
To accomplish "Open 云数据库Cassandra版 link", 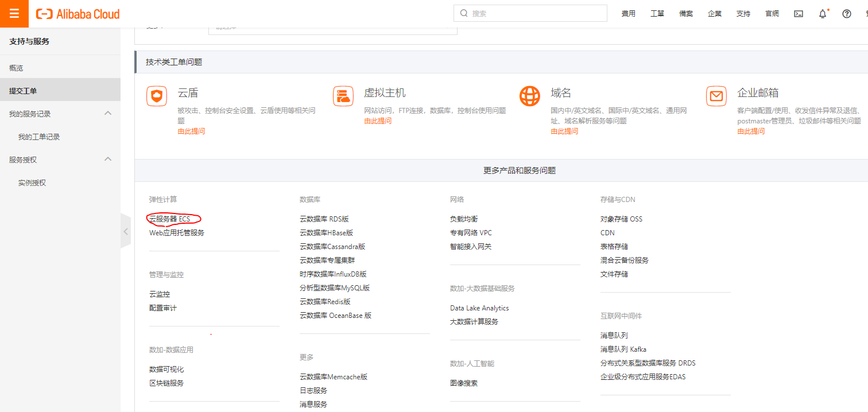I will 332,247.
